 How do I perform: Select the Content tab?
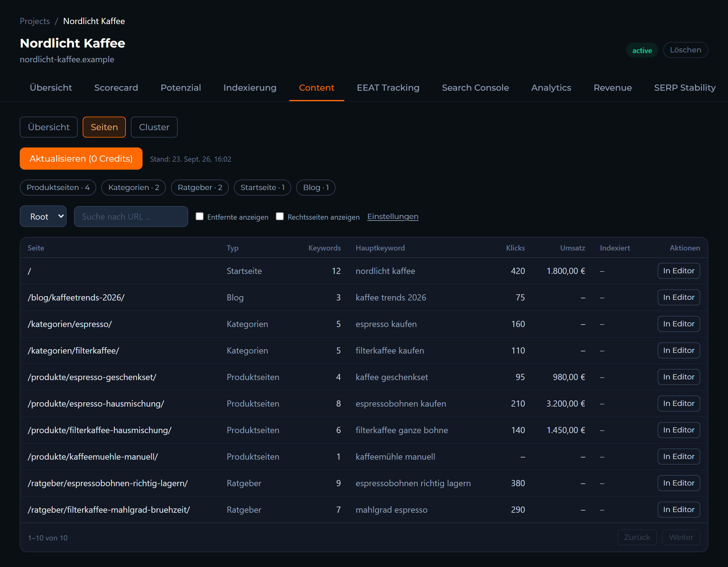[x=316, y=88]
